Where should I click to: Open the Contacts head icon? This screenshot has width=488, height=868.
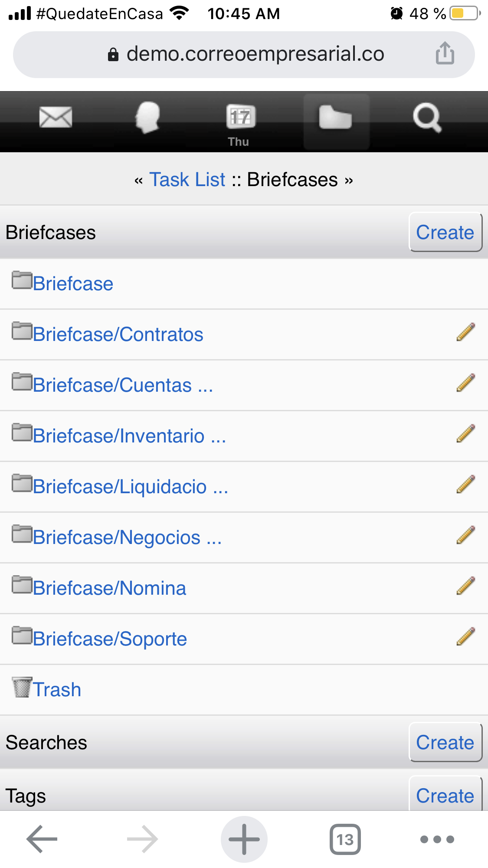point(147,117)
